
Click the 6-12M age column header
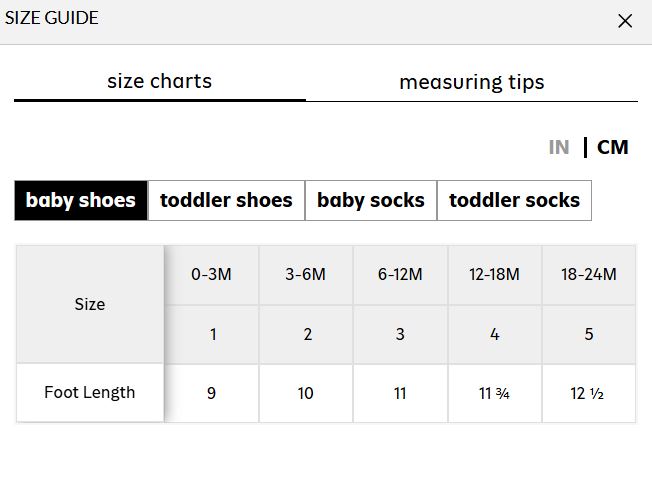[x=400, y=274]
